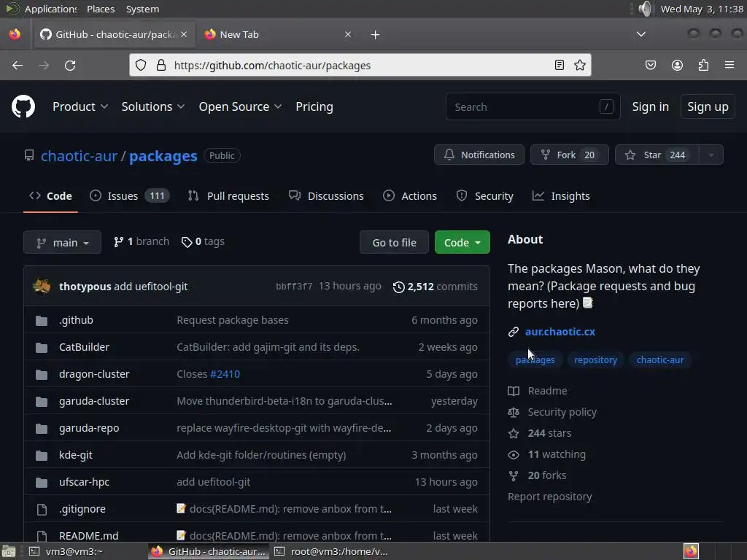This screenshot has width=747, height=560.
Task: Open Star lists dropdown arrow
Action: pos(711,155)
